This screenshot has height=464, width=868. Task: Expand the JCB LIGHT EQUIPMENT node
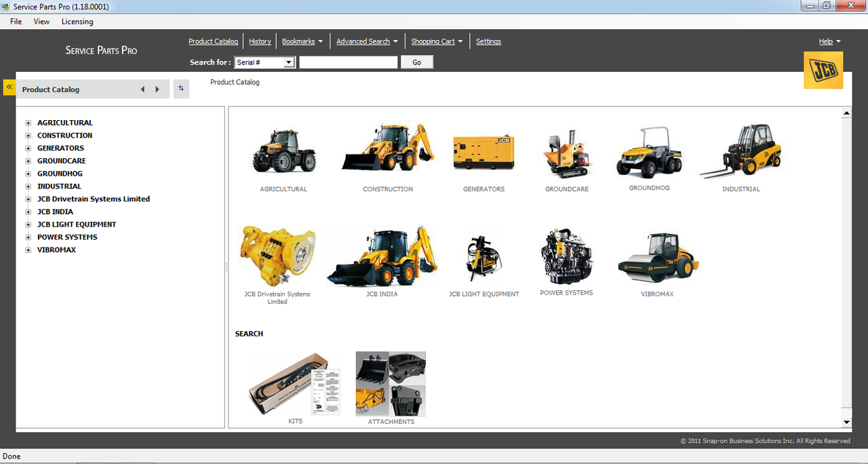[28, 225]
